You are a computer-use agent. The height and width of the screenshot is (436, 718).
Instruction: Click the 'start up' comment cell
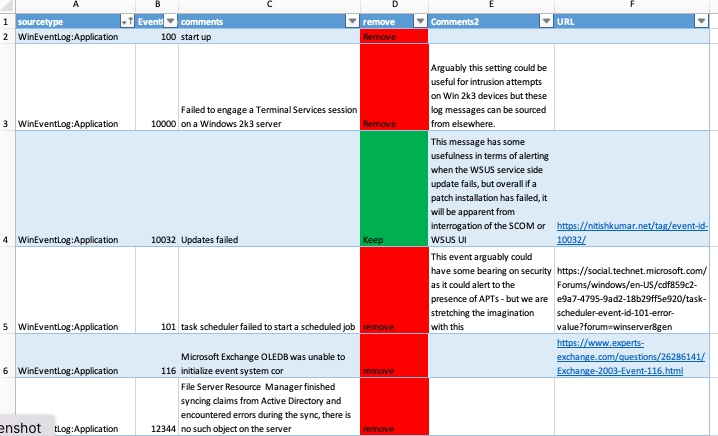(269, 37)
